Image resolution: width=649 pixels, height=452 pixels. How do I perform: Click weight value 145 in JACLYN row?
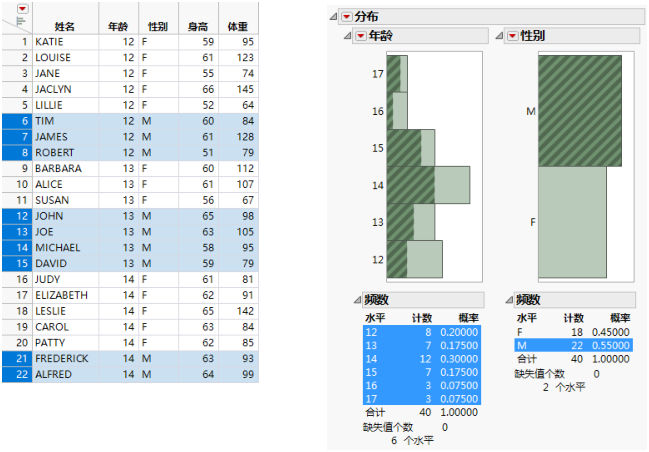click(x=238, y=89)
